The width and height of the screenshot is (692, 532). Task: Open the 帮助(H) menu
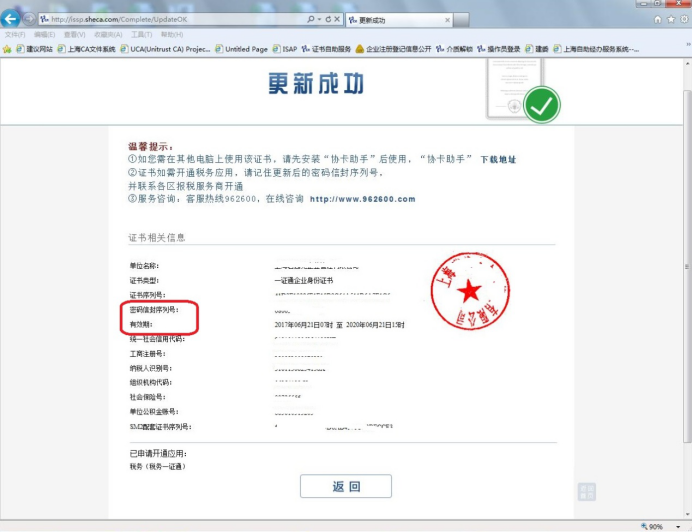click(x=171, y=34)
